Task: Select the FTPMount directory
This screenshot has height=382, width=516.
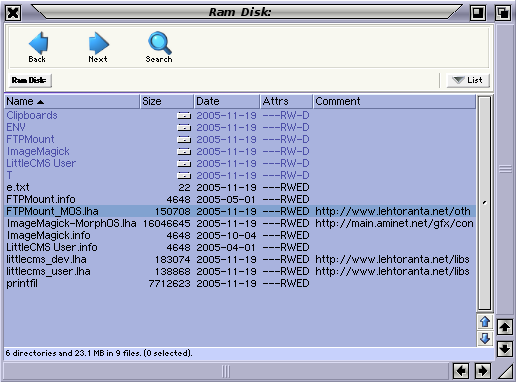Action: tap(30, 139)
